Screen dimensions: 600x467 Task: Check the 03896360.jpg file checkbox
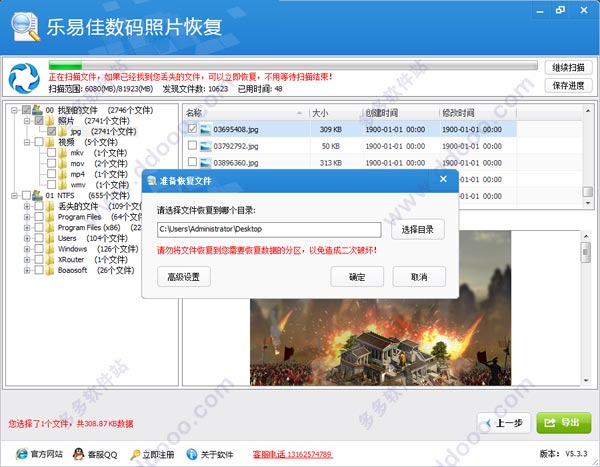pos(192,162)
